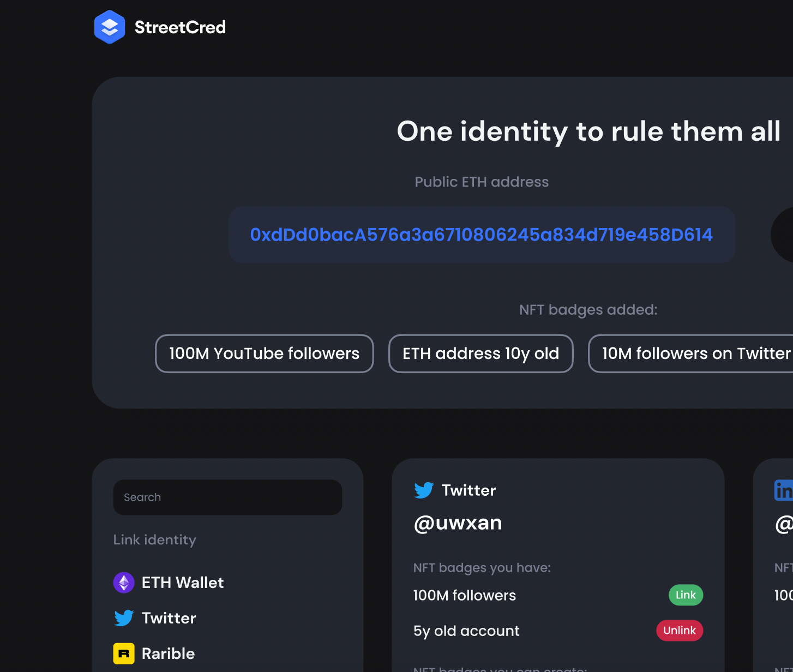Link the 100M followers badge
This screenshot has width=793, height=672.
[x=686, y=595]
